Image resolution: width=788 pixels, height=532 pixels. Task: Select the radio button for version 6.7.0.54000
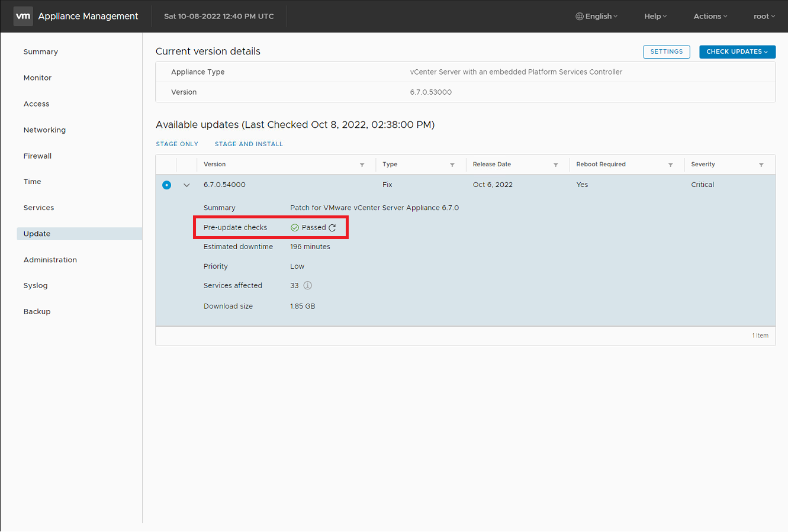166,185
